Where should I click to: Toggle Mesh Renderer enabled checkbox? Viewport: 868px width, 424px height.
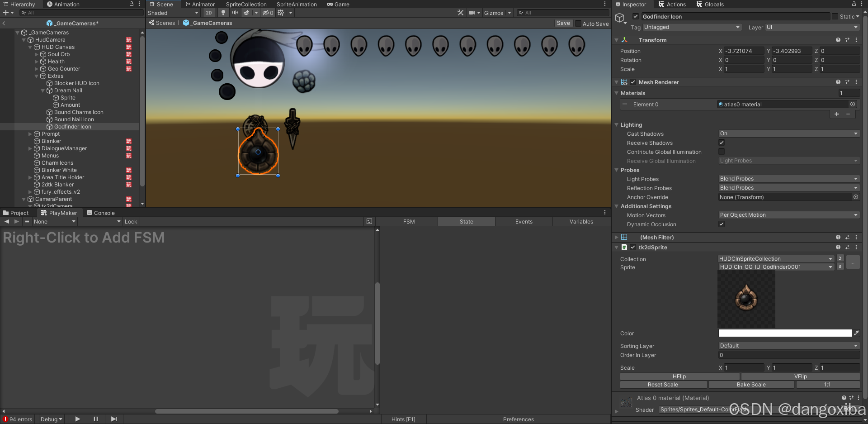633,82
